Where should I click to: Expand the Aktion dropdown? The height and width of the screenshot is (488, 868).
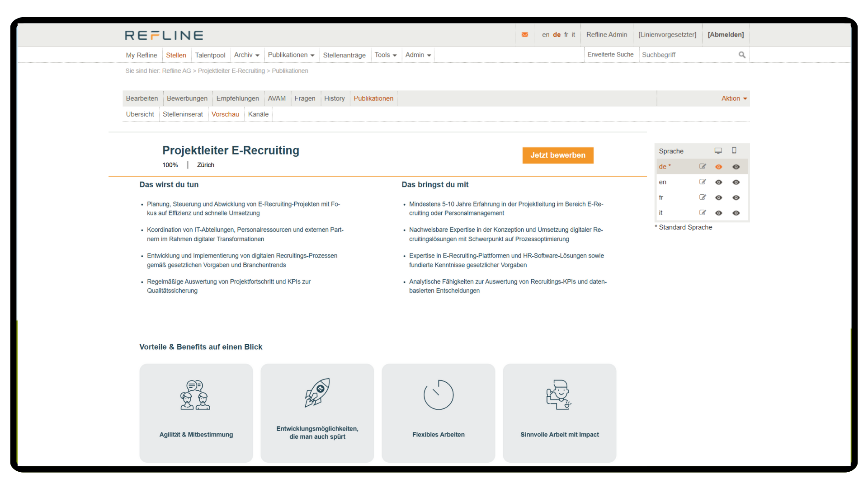[x=734, y=99]
